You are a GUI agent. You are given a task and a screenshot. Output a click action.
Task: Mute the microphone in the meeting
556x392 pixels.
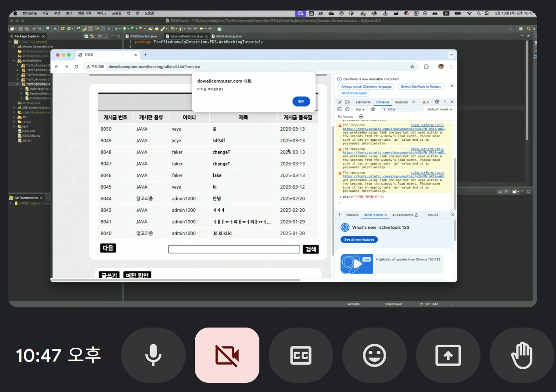(153, 355)
